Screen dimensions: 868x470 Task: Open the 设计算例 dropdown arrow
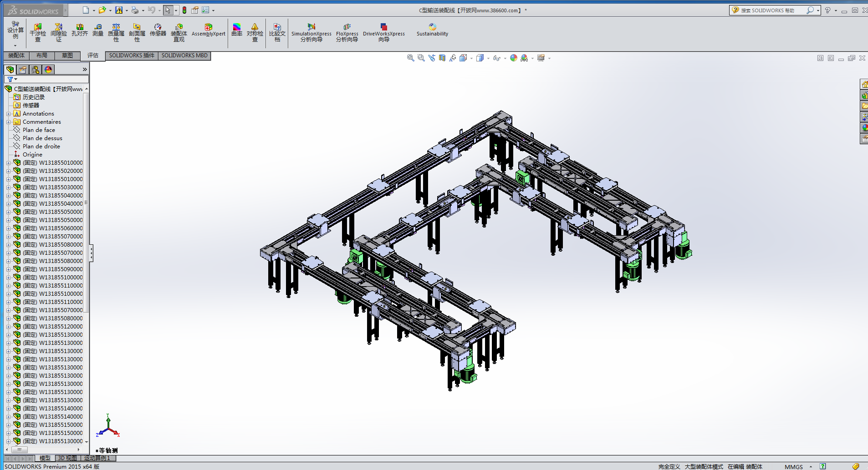coord(15,45)
